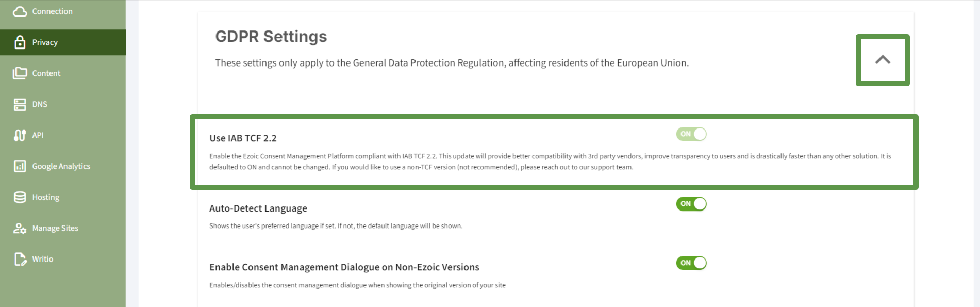Image resolution: width=980 pixels, height=307 pixels.
Task: Click the Writio document icon
Action: pos(20,259)
